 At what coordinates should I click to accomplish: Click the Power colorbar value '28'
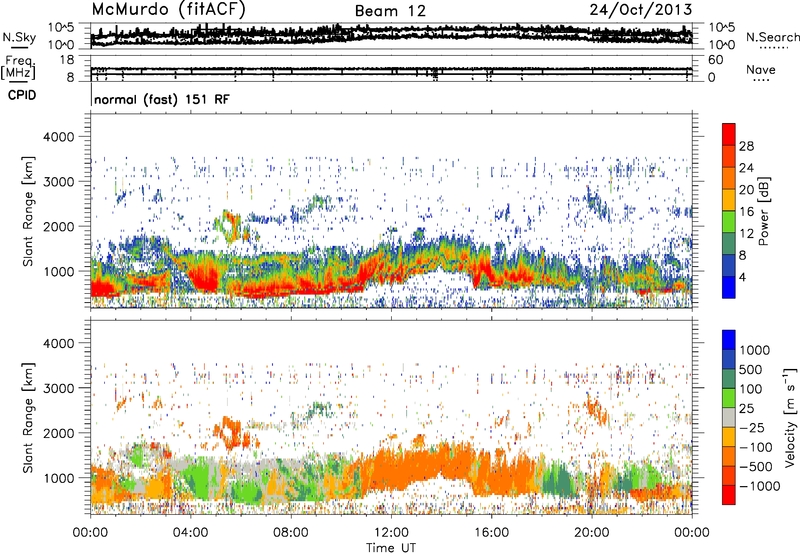tap(746, 146)
